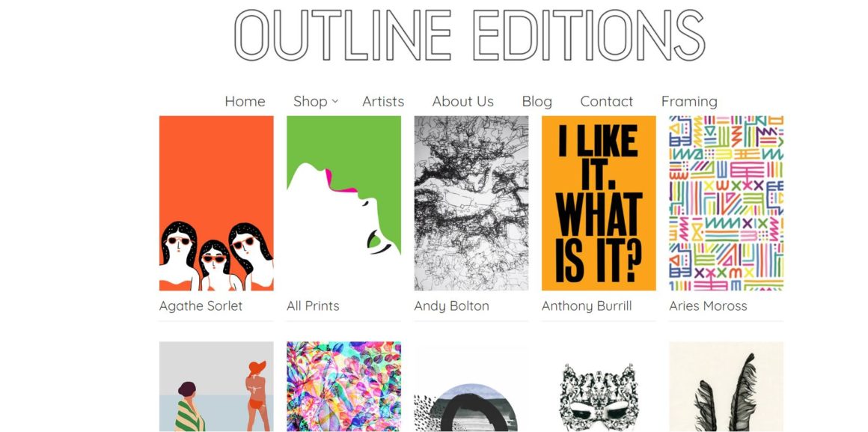This screenshot has width=868, height=432.
Task: Click the Outline Editions logo
Action: click(x=469, y=34)
